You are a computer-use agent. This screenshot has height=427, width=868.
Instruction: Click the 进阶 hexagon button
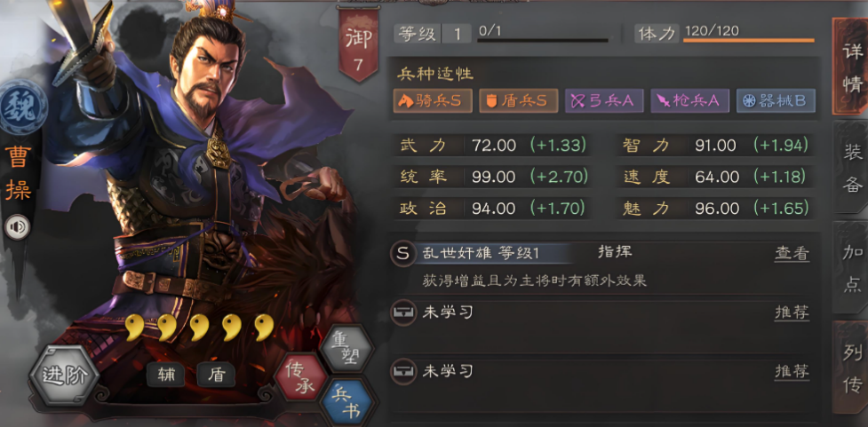tap(64, 376)
